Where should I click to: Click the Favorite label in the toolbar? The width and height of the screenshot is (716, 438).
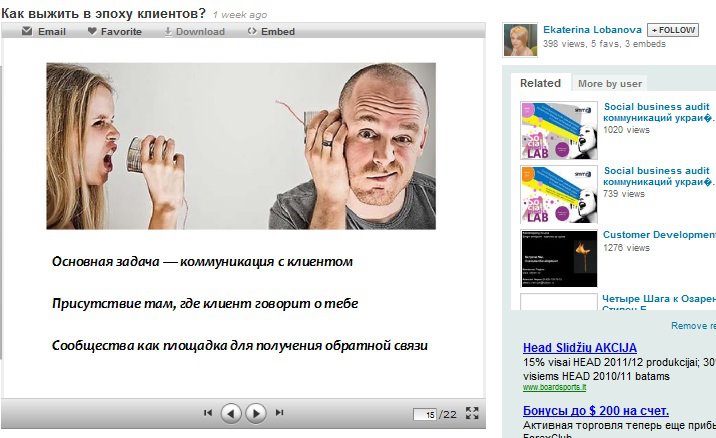[x=121, y=32]
